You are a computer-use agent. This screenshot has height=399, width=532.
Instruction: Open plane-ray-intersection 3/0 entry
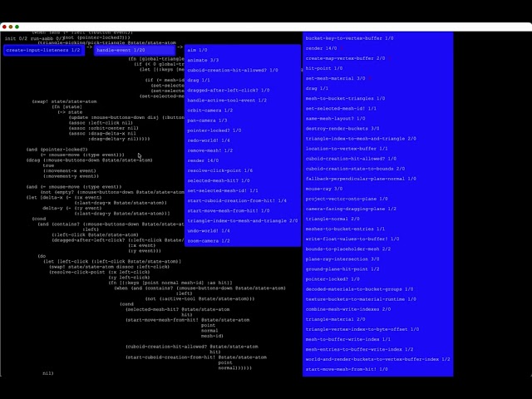[342, 259]
